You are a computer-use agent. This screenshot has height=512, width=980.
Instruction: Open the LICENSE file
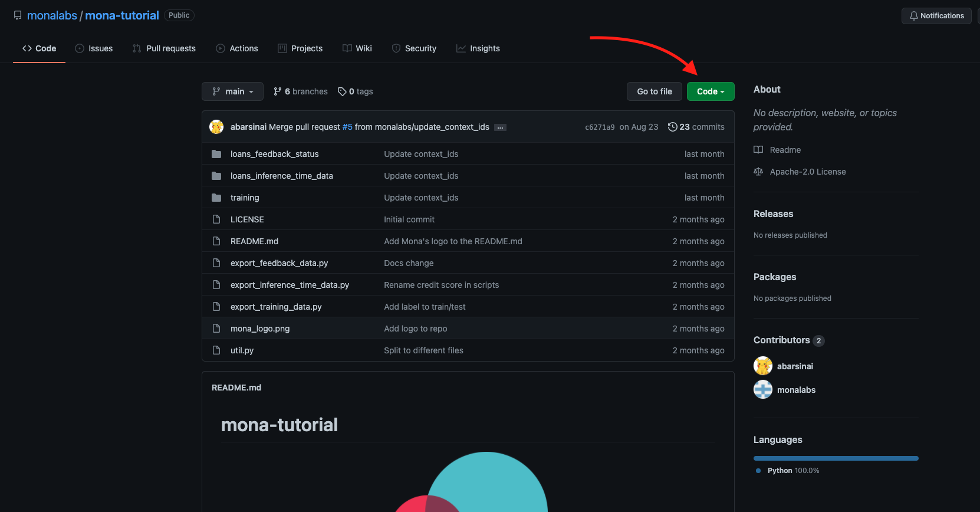pos(247,219)
